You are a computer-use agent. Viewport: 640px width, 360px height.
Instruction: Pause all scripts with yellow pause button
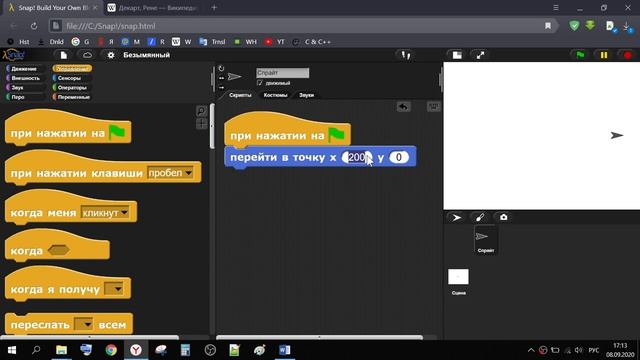point(604,55)
